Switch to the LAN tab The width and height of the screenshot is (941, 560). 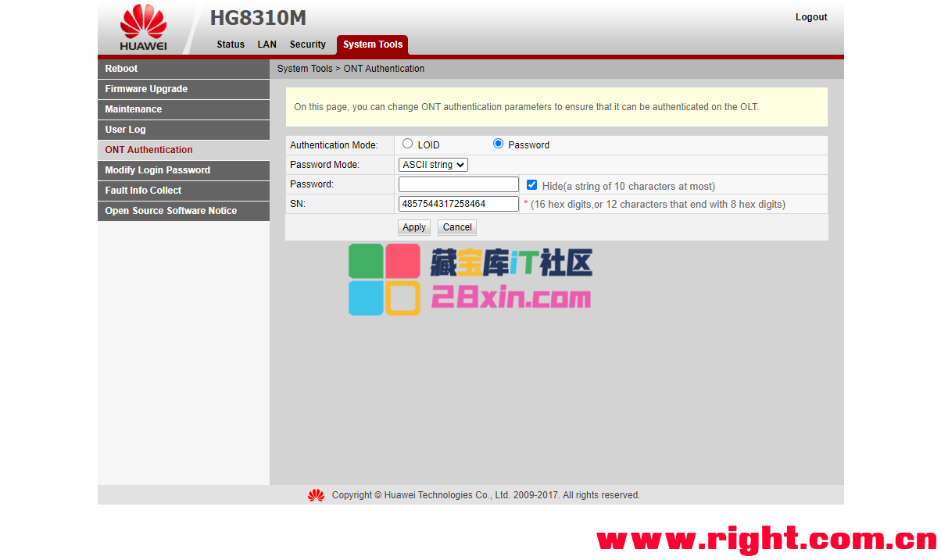pos(267,45)
